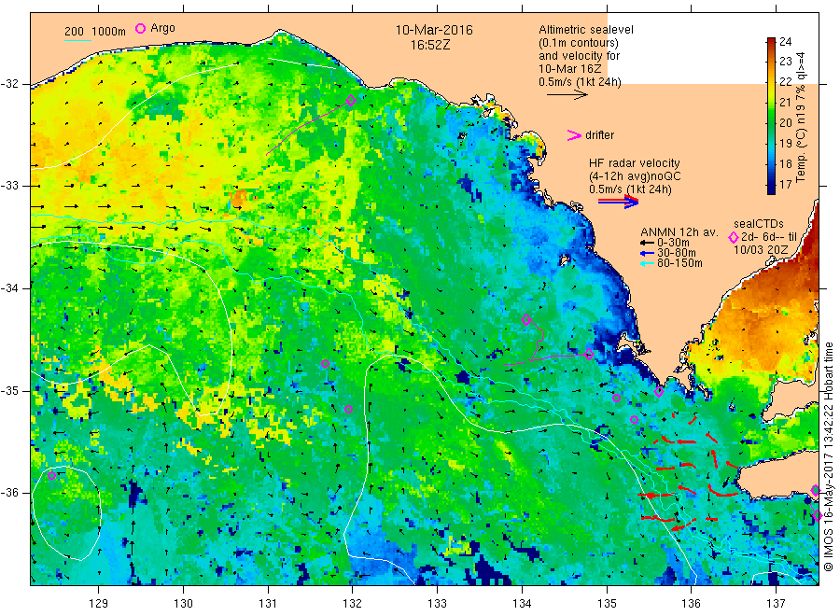This screenshot has width=840, height=616.
Task: Click the red-blue HF radar scale arrow
Action: [x=618, y=201]
